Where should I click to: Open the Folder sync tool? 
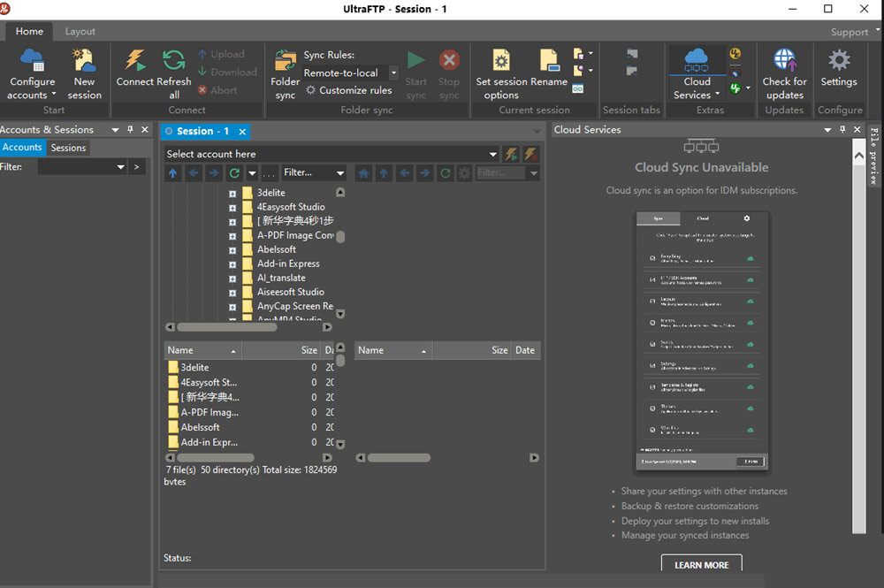(285, 74)
